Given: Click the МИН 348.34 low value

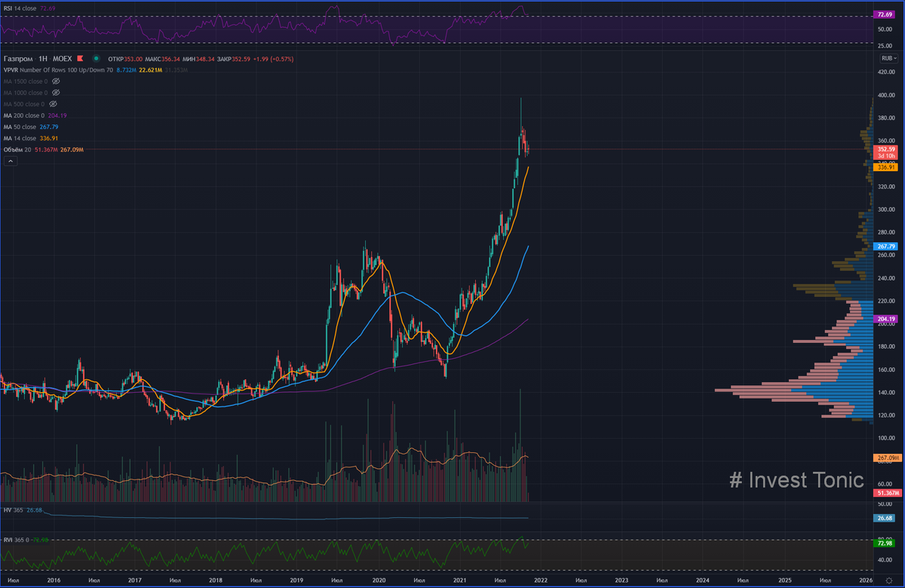Looking at the screenshot, I should (x=198, y=58).
